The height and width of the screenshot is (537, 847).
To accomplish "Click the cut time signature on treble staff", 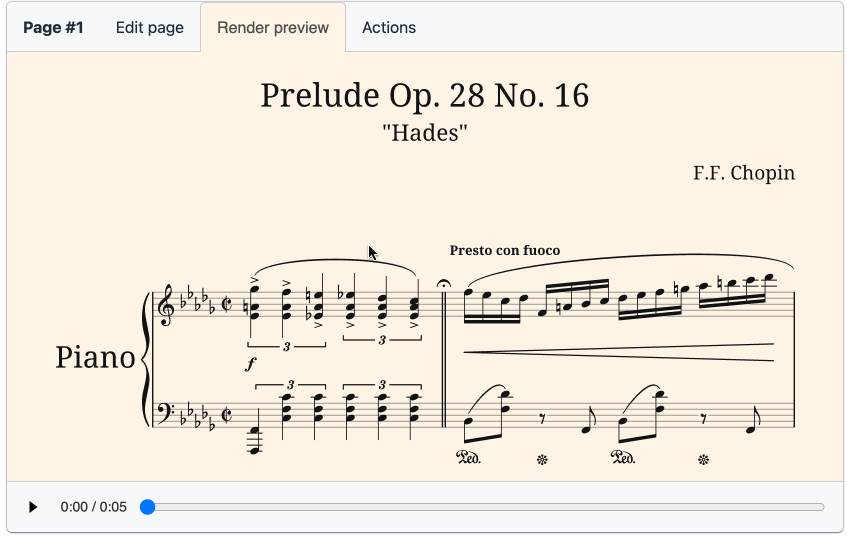I will [x=227, y=304].
